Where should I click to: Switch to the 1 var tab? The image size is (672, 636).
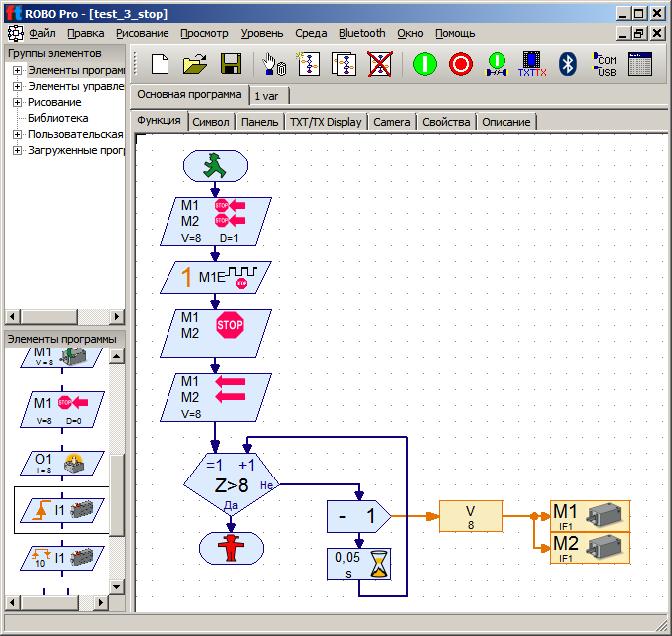(x=265, y=96)
